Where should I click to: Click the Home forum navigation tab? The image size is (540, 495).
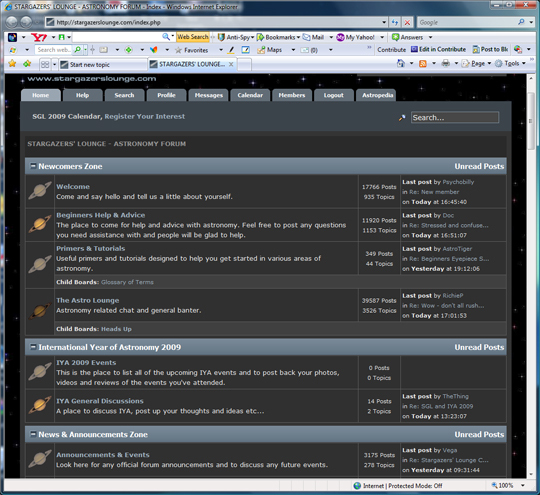click(41, 95)
